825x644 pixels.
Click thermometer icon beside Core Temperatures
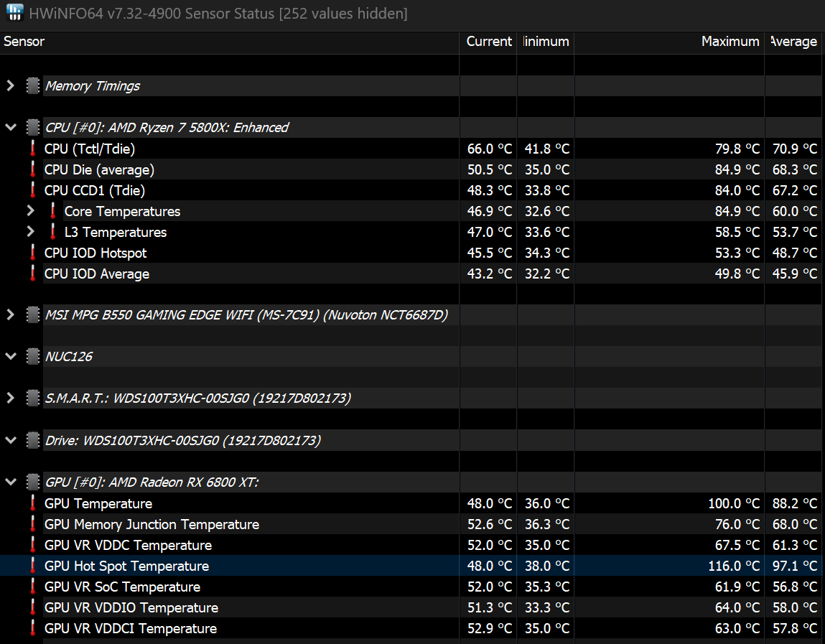tap(53, 211)
